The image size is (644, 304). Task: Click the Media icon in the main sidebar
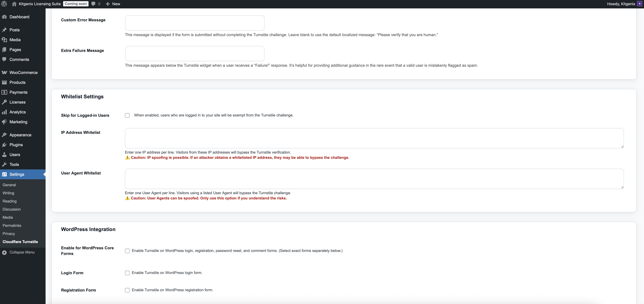(4, 40)
